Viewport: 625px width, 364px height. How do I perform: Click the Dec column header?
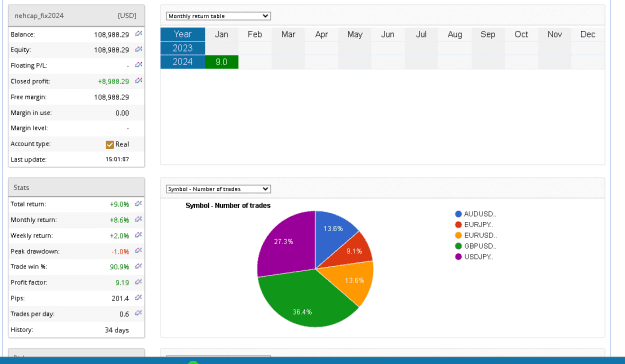click(588, 34)
